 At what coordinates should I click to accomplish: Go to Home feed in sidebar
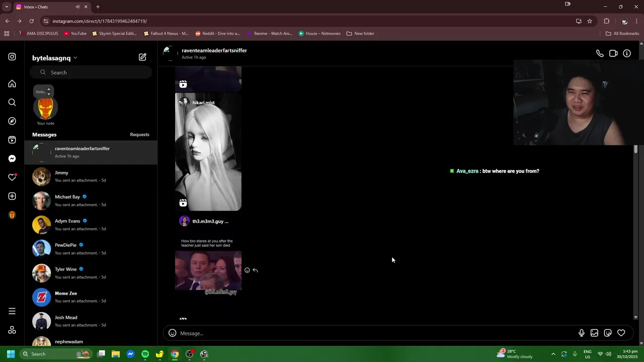pos(12,83)
